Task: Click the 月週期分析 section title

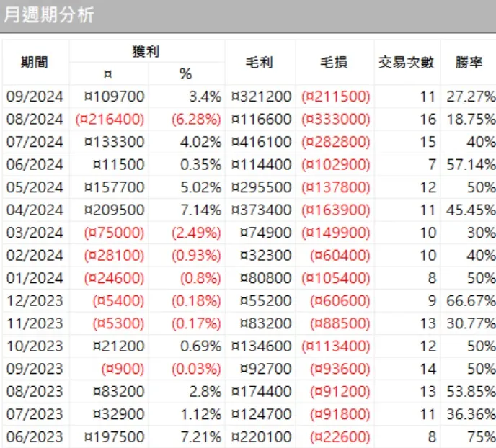Action: click(49, 15)
